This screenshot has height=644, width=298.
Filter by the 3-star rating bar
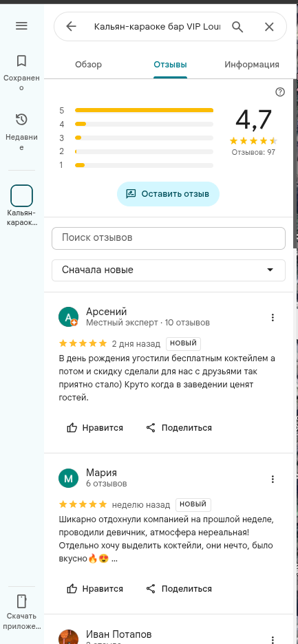(x=136, y=138)
